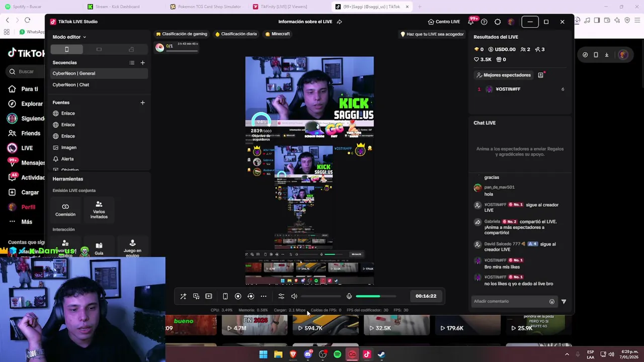This screenshot has width=644, height=362.
Task: Open the notifications bell with 99+ badge
Action: (x=471, y=22)
